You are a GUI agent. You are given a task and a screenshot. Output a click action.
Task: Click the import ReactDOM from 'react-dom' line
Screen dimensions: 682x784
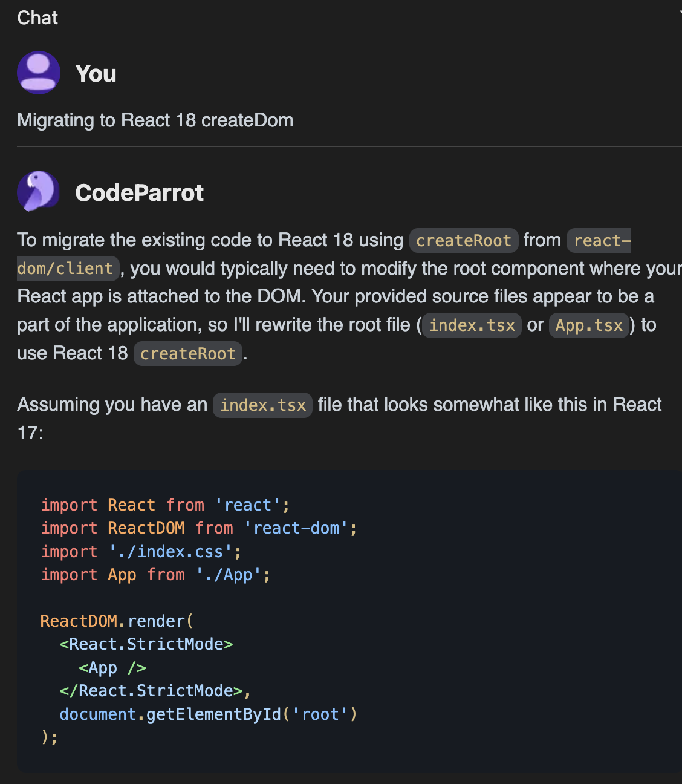pos(199,528)
